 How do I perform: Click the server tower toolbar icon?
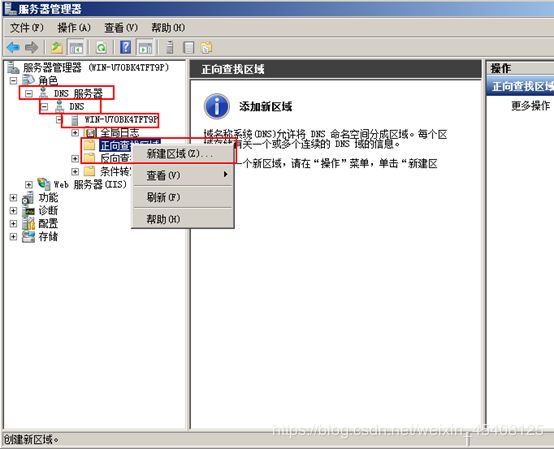click(170, 47)
